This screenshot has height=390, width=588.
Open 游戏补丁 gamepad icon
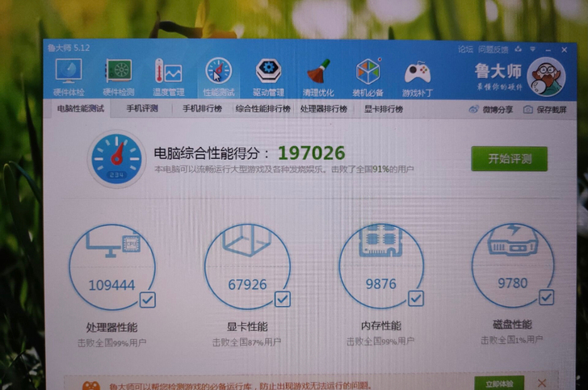click(x=418, y=73)
